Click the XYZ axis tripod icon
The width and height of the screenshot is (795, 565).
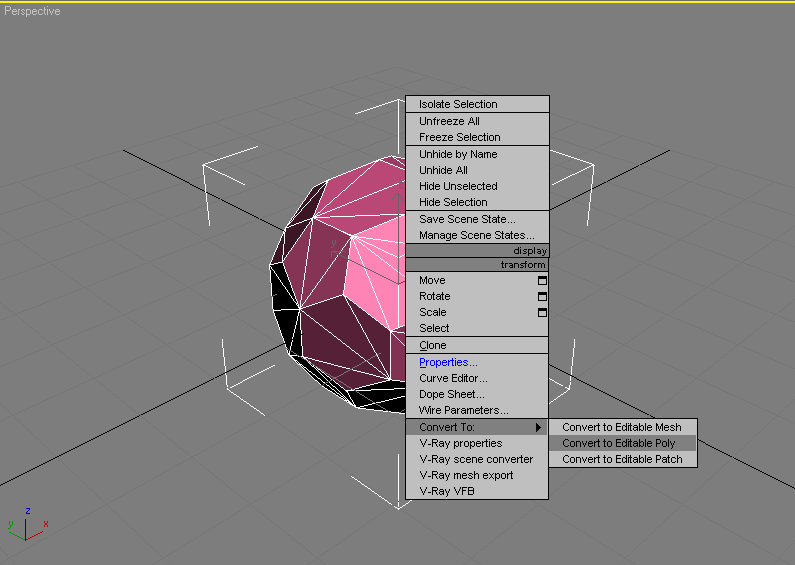[28, 524]
